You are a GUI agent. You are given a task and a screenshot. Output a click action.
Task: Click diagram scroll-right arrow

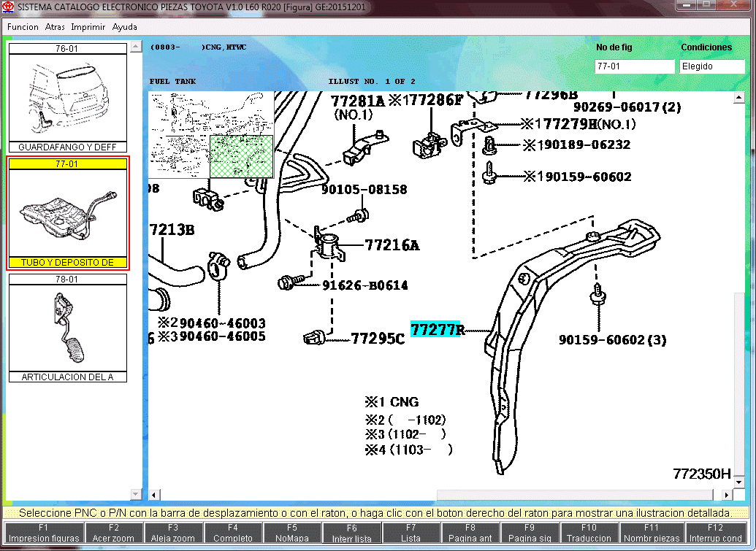coord(727,495)
